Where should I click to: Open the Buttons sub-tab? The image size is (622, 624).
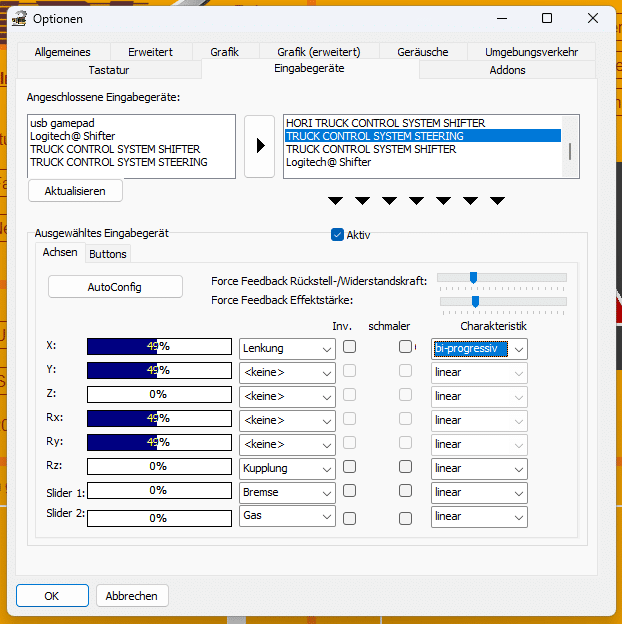tap(108, 254)
